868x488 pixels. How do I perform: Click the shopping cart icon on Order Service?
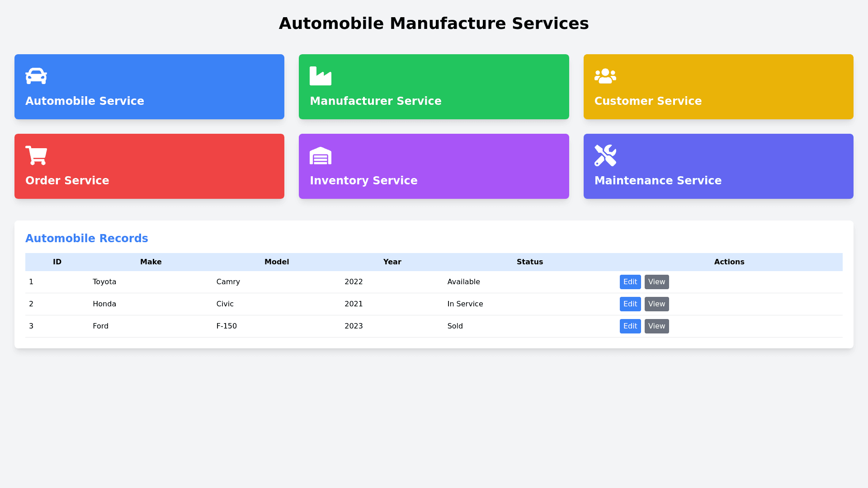point(36,155)
